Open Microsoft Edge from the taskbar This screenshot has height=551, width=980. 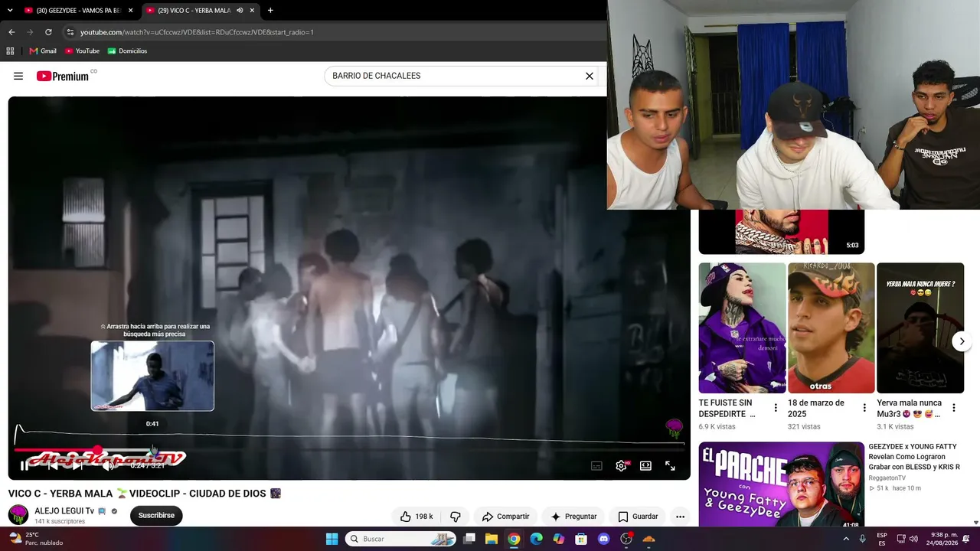tap(536, 539)
